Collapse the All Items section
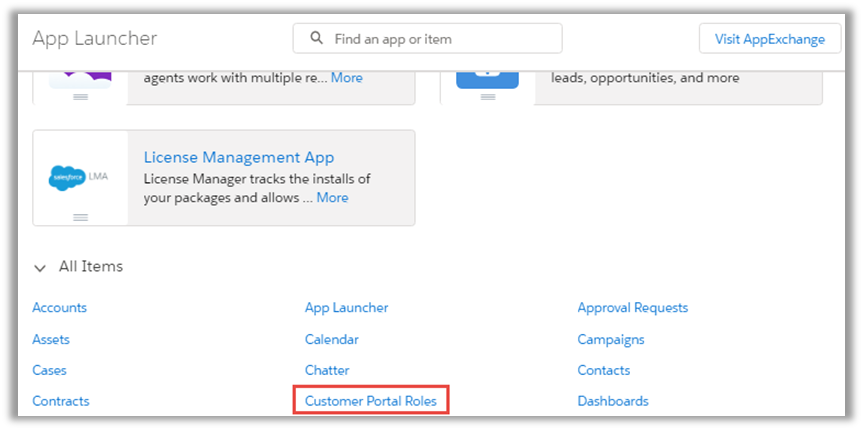Screen dimensions: 863x430 coord(40,267)
